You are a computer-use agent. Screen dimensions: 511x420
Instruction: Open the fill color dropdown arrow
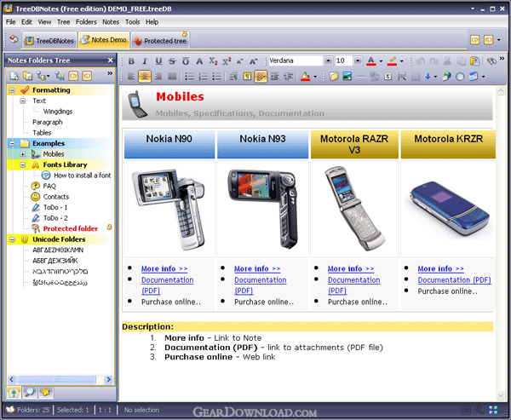315,77
